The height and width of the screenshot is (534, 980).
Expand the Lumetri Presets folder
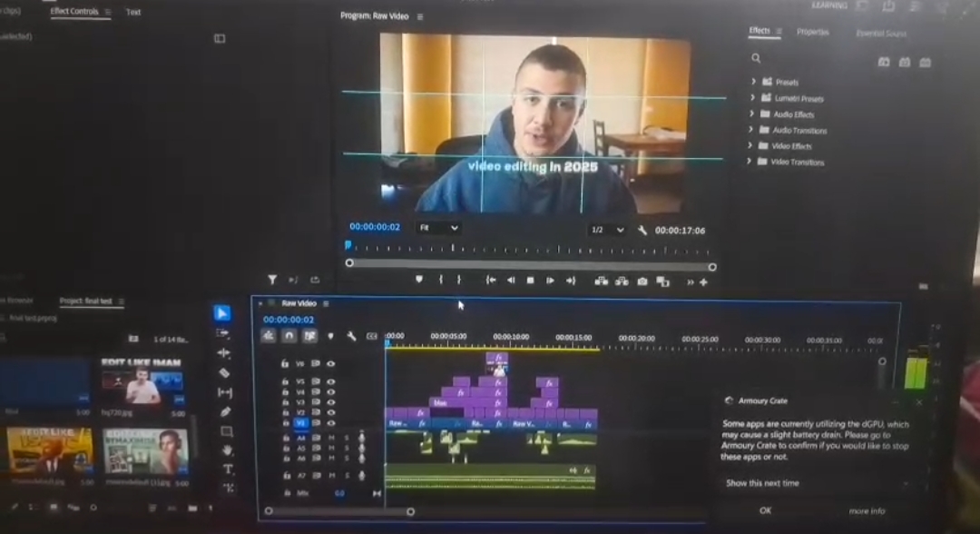(752, 98)
